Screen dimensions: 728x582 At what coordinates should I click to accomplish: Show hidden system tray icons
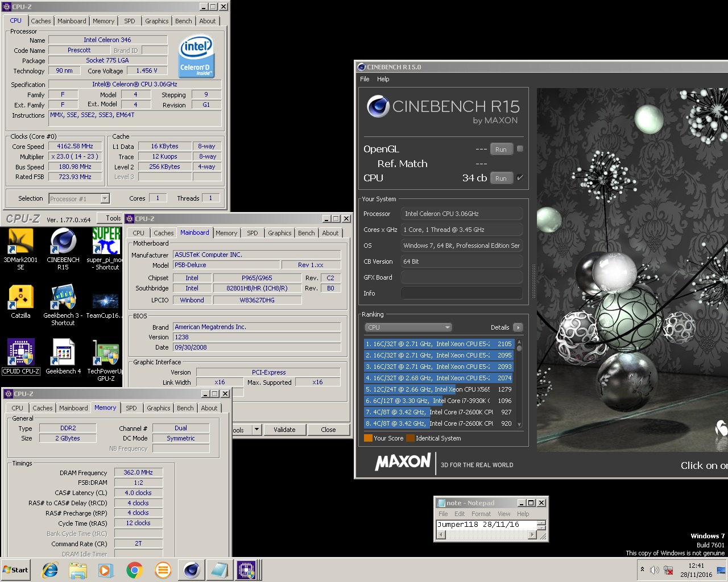642,569
